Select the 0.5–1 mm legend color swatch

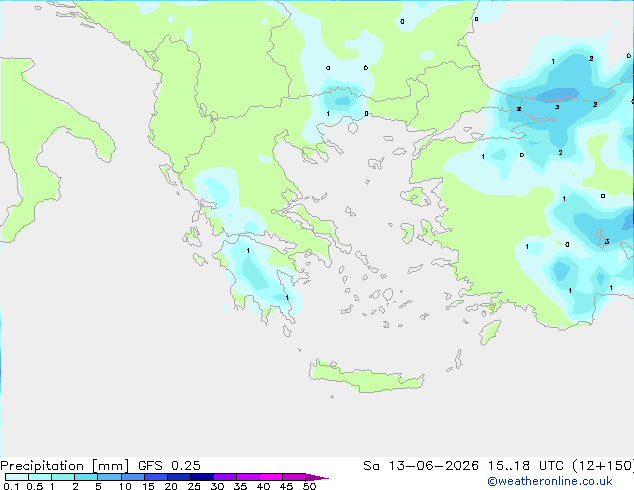pos(40,477)
